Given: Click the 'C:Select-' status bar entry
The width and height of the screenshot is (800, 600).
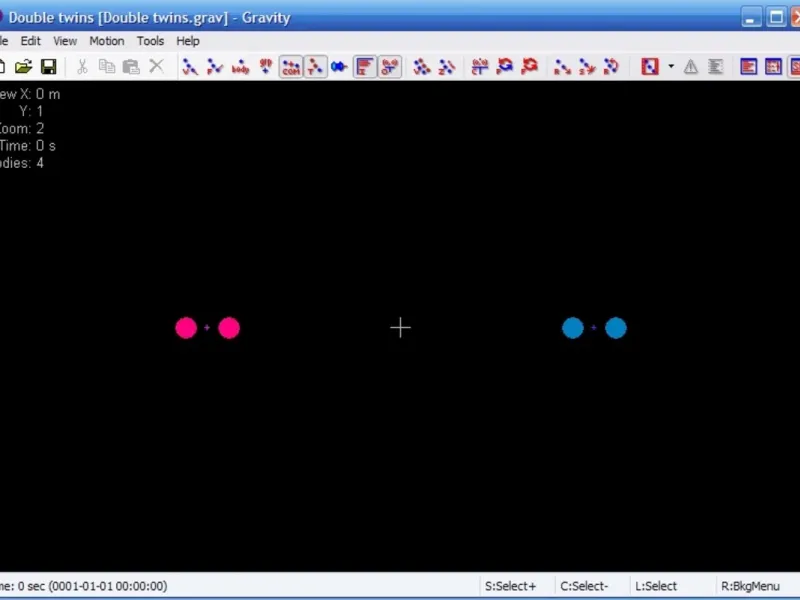Looking at the screenshot, I should tap(585, 586).
